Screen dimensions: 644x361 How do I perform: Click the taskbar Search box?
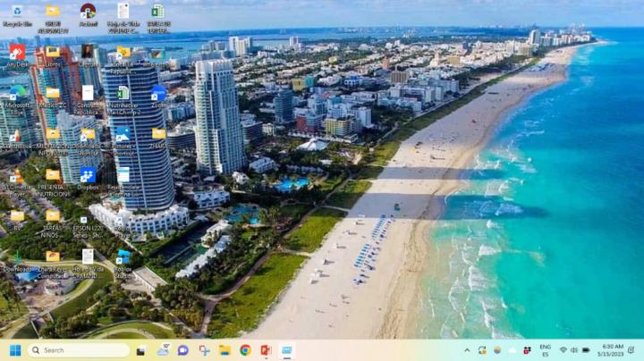(x=79, y=350)
